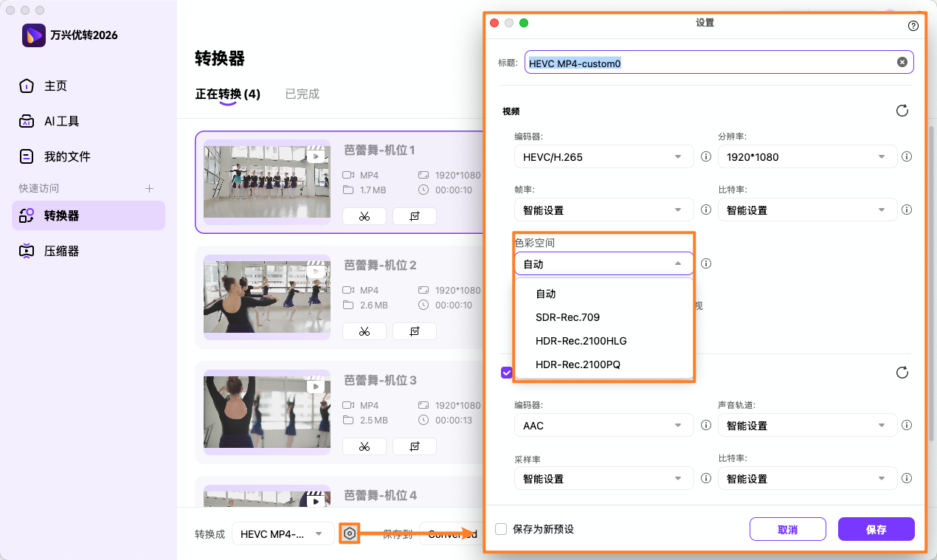937x560 pixels.
Task: Click the 标题 text field
Action: click(x=719, y=62)
